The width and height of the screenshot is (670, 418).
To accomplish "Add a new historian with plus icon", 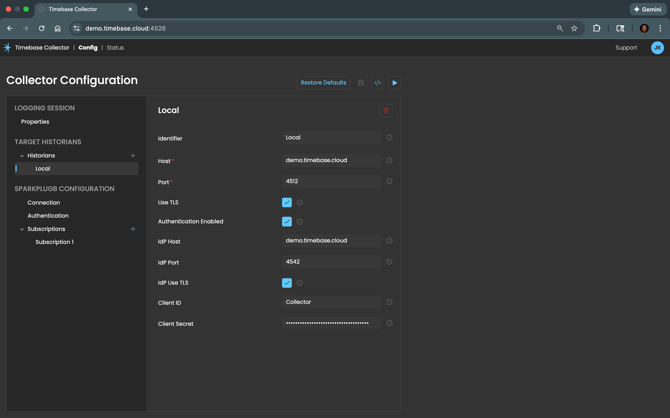I will pyautogui.click(x=133, y=156).
